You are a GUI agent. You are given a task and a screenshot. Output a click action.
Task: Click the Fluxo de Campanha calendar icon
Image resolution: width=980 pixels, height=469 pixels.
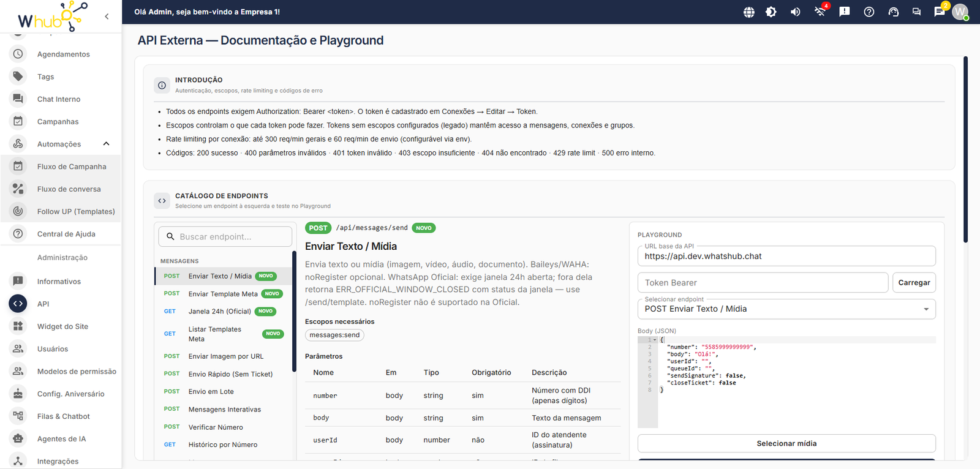point(18,167)
